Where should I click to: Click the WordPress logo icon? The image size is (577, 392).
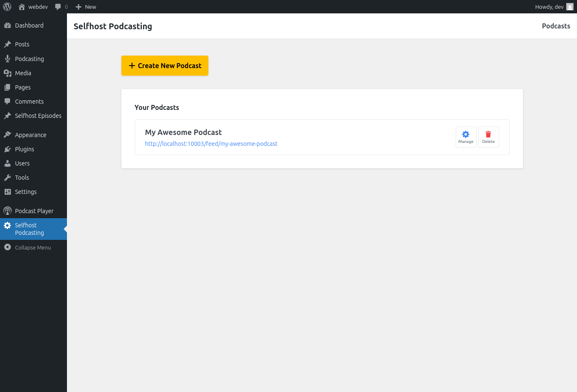click(x=7, y=7)
